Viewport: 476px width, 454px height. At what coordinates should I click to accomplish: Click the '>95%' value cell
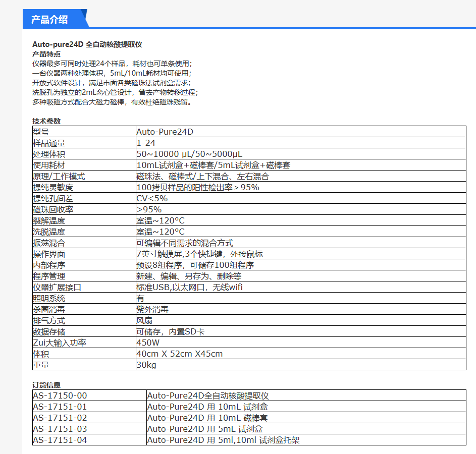[301, 209]
